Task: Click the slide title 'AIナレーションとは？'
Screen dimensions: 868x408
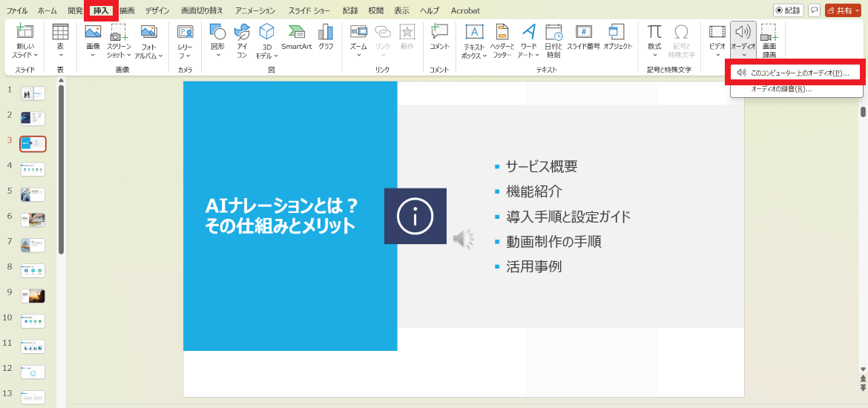Action: coord(282,206)
